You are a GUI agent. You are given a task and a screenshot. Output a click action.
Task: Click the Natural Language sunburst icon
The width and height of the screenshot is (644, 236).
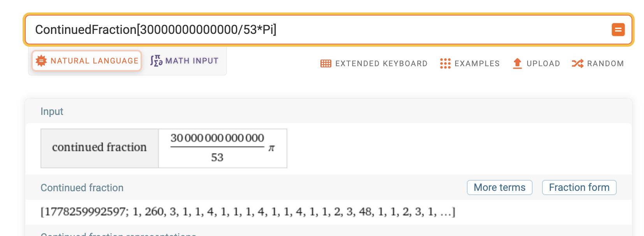point(41,61)
